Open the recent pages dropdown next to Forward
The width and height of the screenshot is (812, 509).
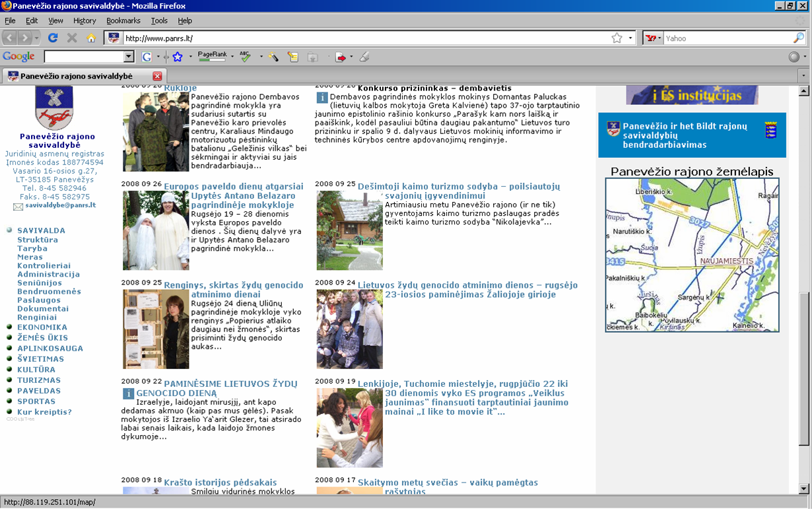(x=37, y=38)
